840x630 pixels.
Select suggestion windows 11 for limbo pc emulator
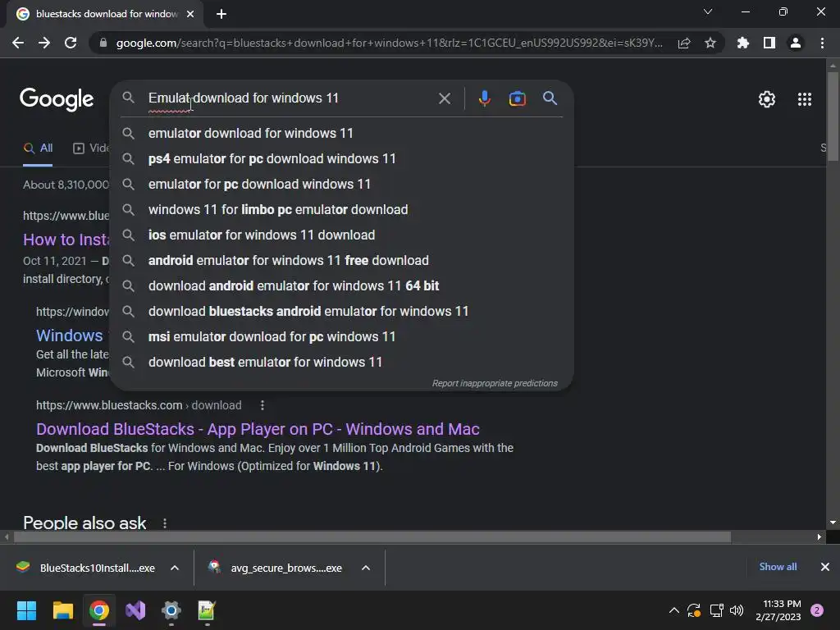pos(341,209)
